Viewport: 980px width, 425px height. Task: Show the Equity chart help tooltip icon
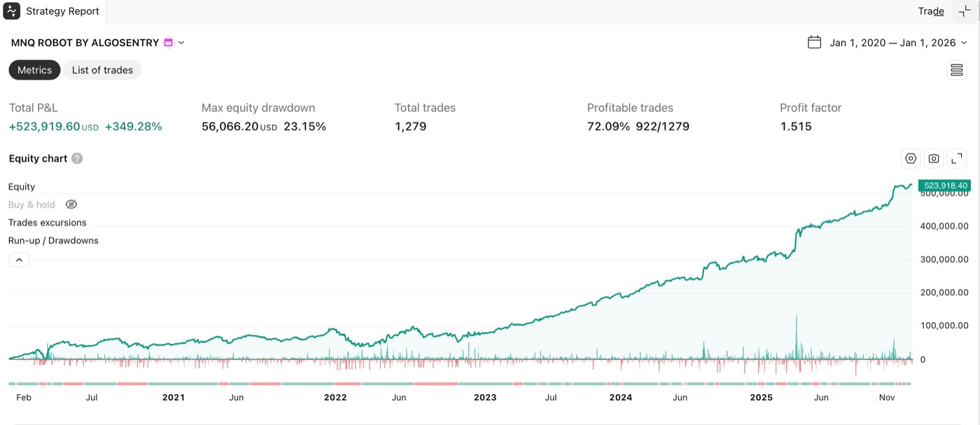tap(77, 158)
